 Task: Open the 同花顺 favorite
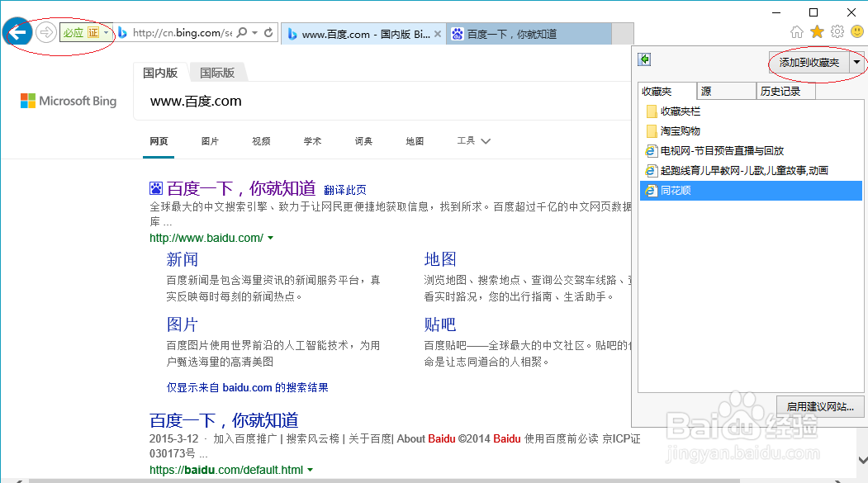(752, 191)
